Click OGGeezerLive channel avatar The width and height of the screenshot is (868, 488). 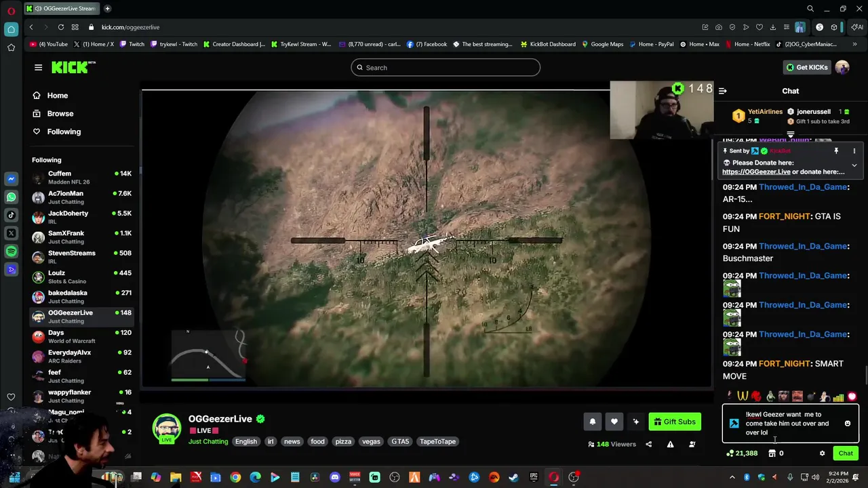coord(166,429)
